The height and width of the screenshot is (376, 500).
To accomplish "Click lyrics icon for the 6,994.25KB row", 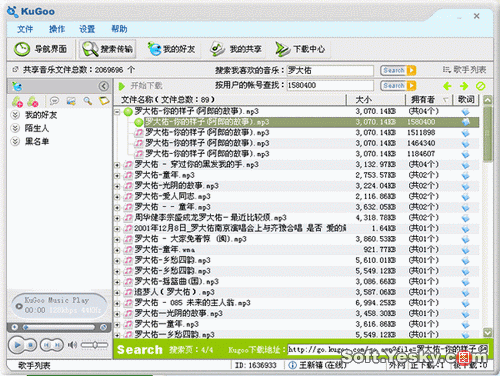I will (466, 303).
